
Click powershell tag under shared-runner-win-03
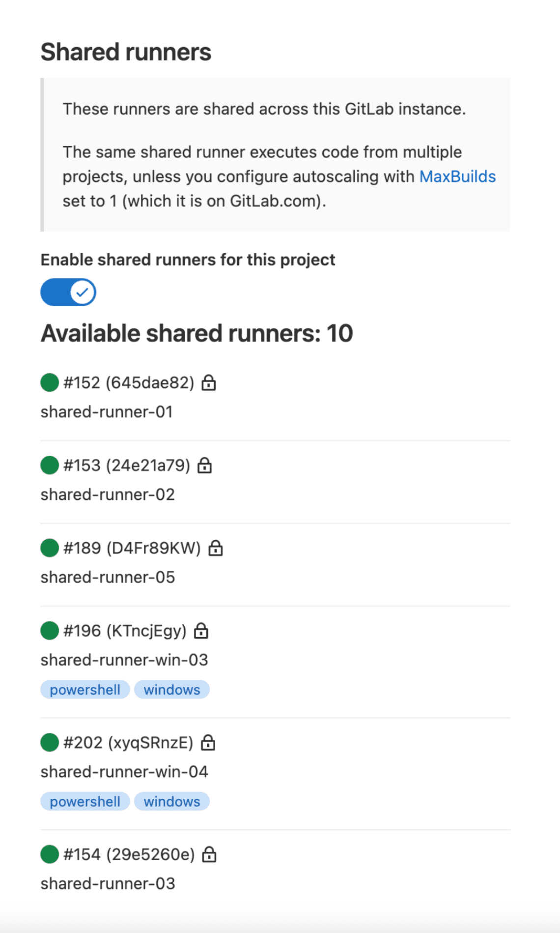(x=85, y=690)
